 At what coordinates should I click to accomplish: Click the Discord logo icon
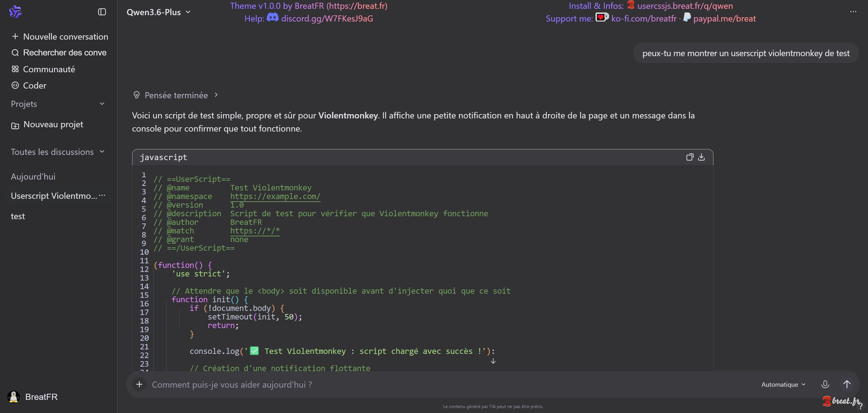pos(273,17)
